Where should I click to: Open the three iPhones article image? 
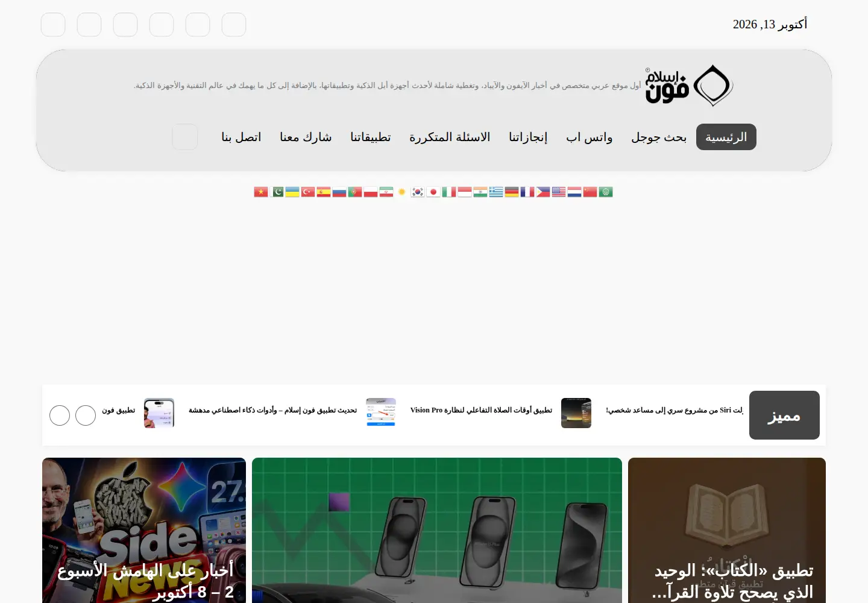click(x=437, y=530)
